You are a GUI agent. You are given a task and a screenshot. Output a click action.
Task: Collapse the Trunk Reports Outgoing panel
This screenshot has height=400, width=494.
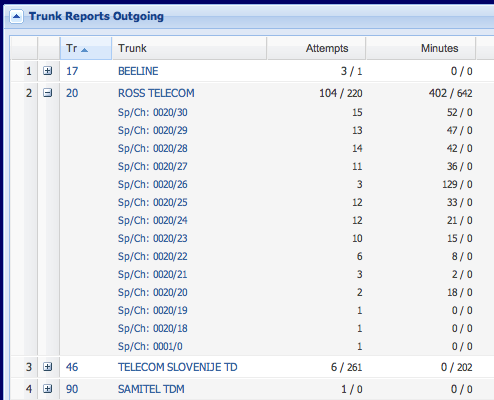pyautogui.click(x=16, y=16)
